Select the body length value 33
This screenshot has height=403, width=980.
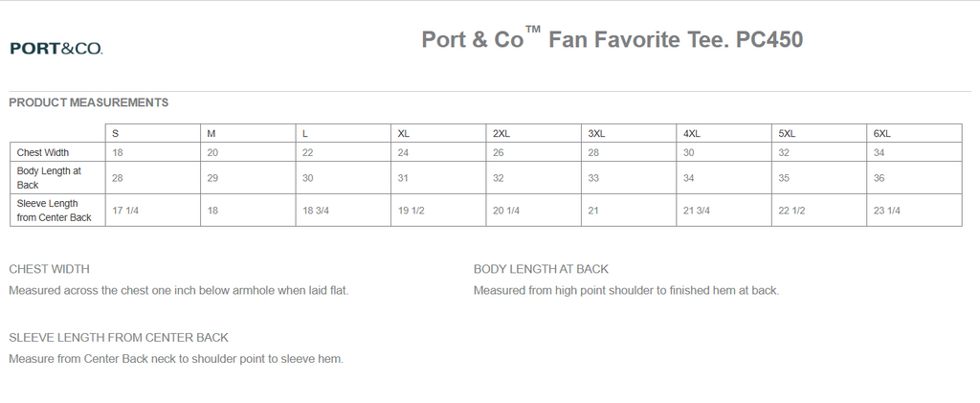593,177
